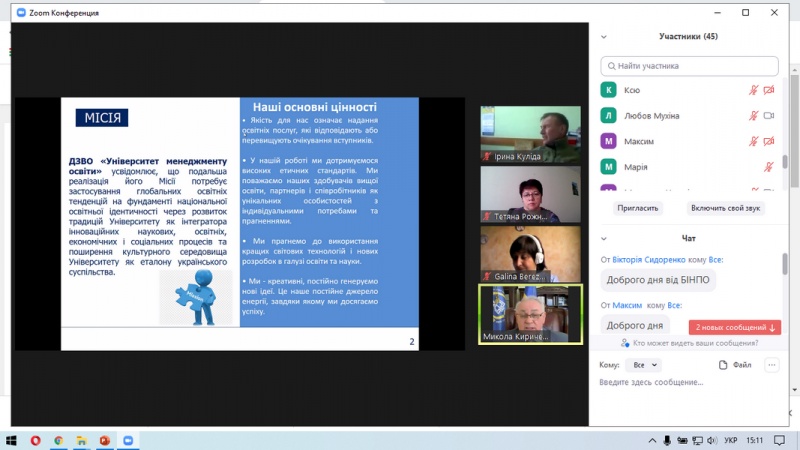Click 'Кто может видеть ваши сообщения?' link
Viewport: 800px width, 450px height.
tap(690, 343)
